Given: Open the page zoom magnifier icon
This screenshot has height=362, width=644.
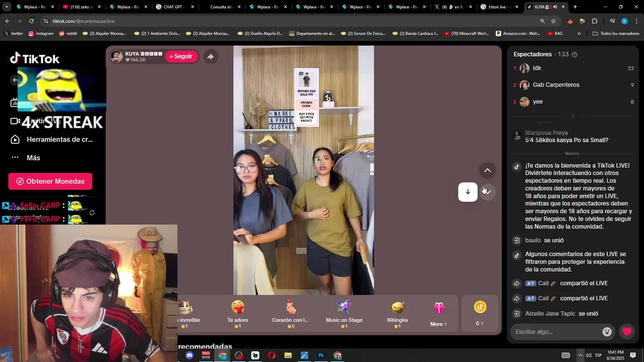Looking at the screenshot, I should pyautogui.click(x=542, y=21).
